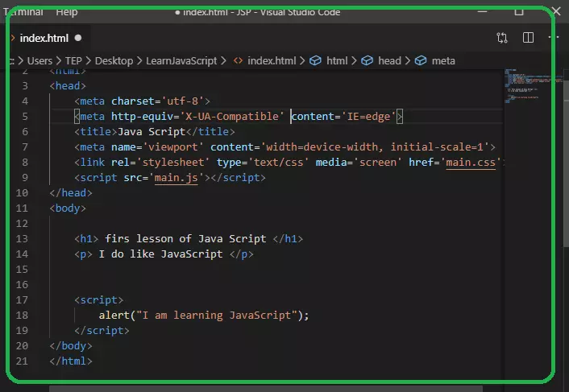
Task: Click the cube icon beside html breadcrumb
Action: (315, 61)
